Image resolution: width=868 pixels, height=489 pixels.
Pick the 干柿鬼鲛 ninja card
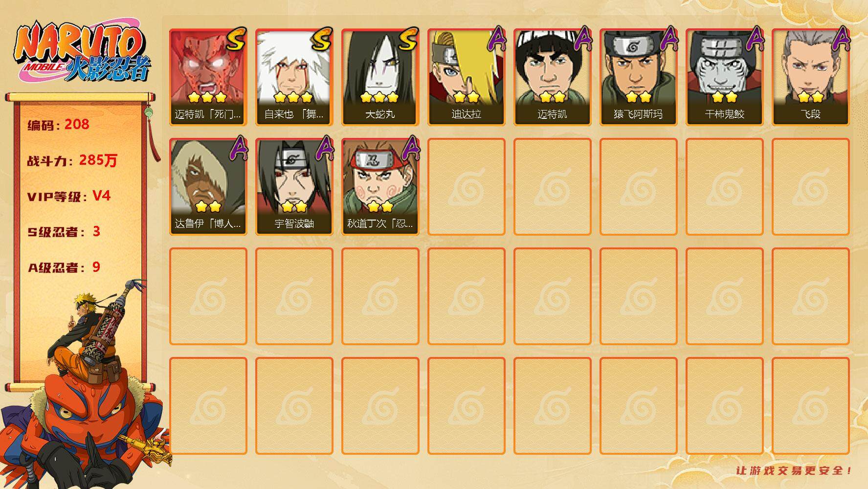[x=724, y=77]
